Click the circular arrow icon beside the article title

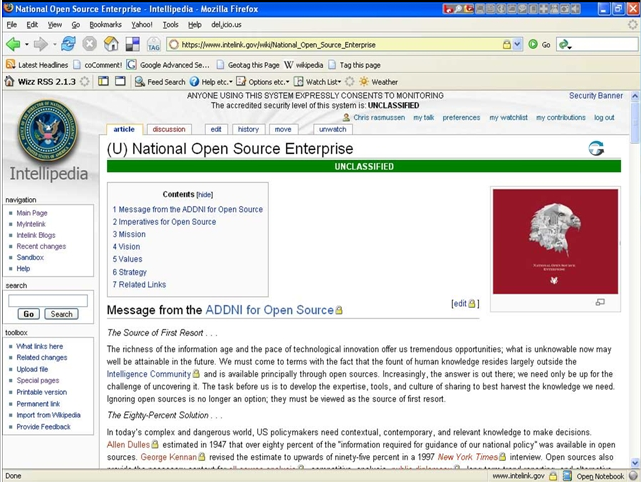click(x=596, y=148)
